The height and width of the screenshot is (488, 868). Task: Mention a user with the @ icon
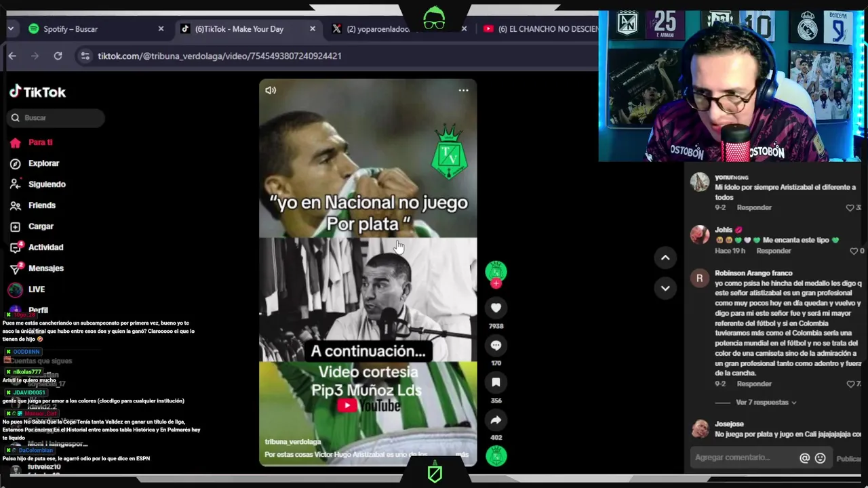(804, 458)
